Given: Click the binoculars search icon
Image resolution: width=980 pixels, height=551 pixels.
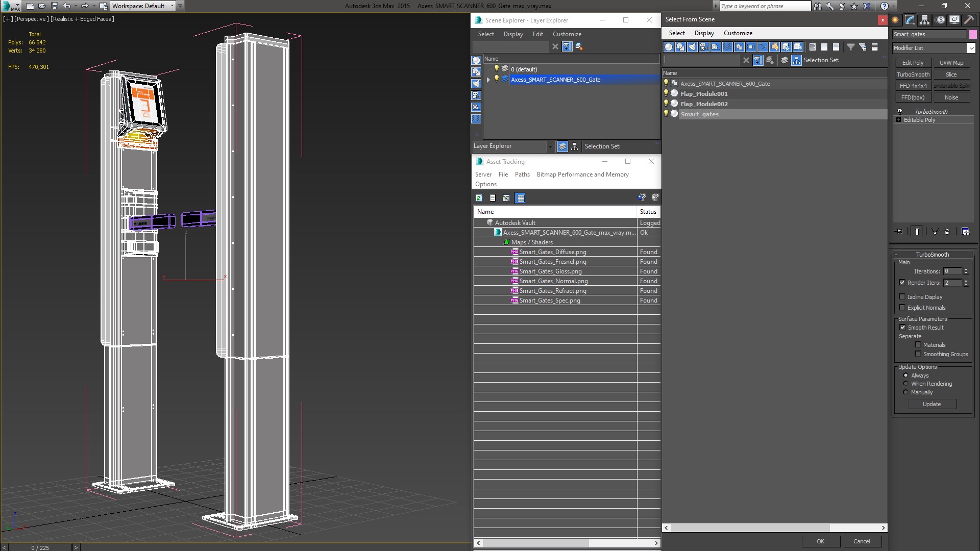Looking at the screenshot, I should click(x=818, y=6).
